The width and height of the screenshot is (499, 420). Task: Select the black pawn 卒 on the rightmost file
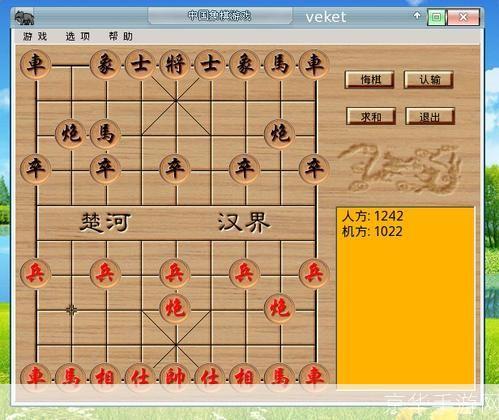coord(314,169)
